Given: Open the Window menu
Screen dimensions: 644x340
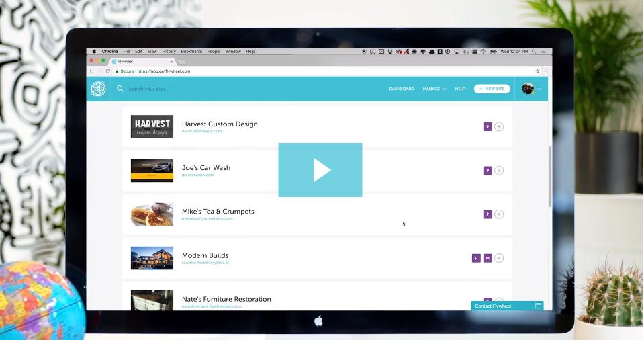Looking at the screenshot, I should 233,51.
